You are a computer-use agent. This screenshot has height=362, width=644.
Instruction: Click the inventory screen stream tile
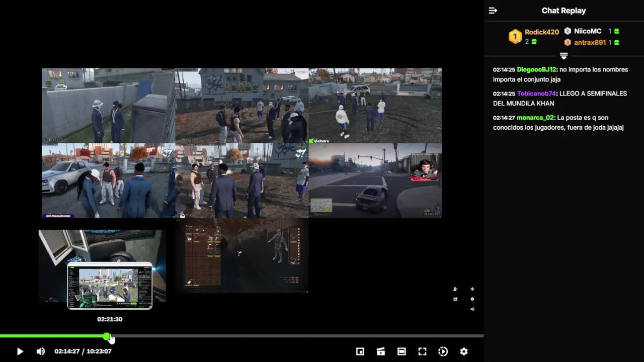[242, 255]
